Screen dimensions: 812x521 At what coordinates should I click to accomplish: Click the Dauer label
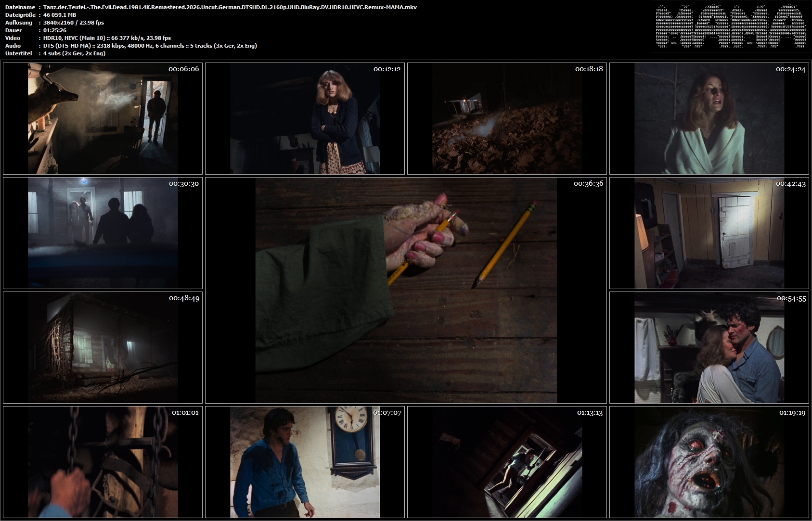click(13, 30)
